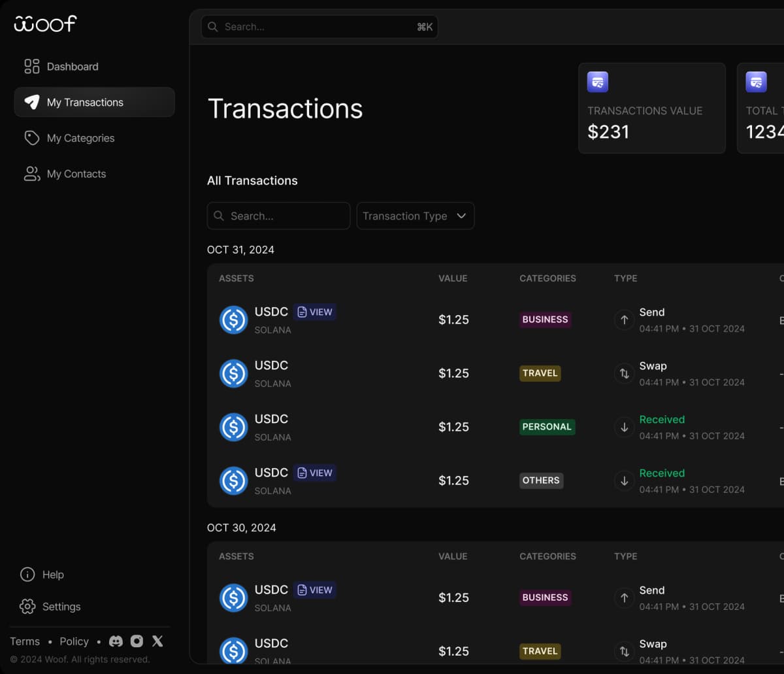Open the Terms link in the footer
Viewport: 784px width, 674px height.
25,641
